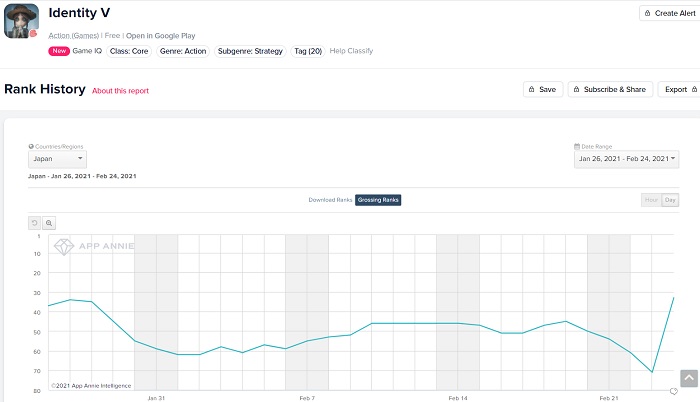The height and width of the screenshot is (402, 700).
Task: Select the Class: Core tag
Action: click(x=129, y=51)
